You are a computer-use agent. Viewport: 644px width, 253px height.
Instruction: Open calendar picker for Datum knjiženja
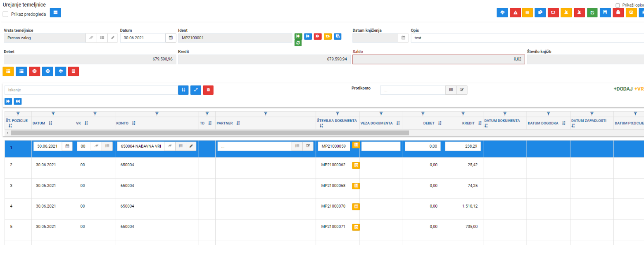[x=403, y=38]
